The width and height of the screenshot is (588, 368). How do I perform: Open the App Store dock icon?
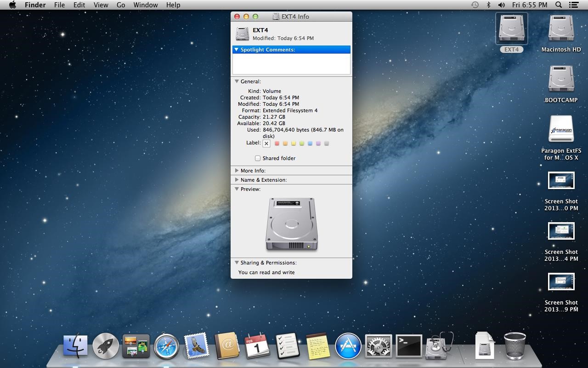[348, 346]
